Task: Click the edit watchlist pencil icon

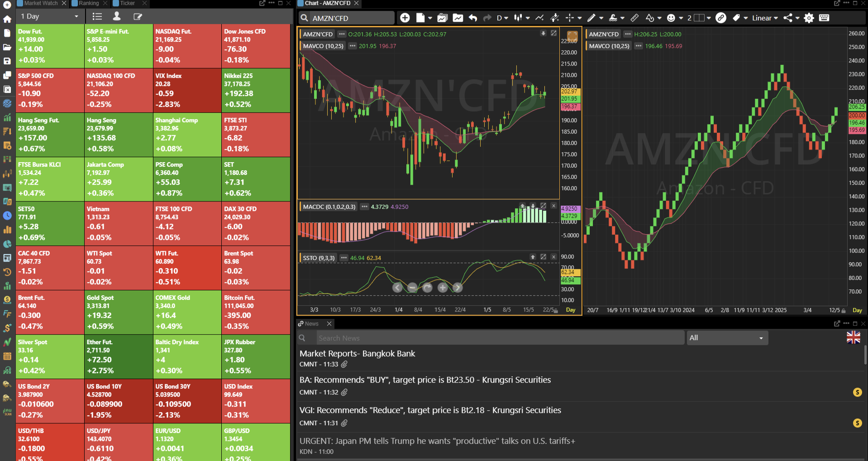Action: point(138,17)
